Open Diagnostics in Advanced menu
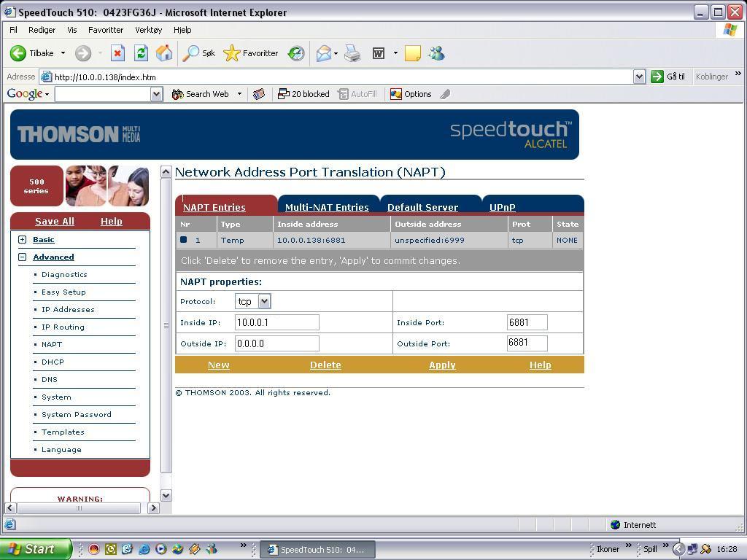The height and width of the screenshot is (560, 747). (64, 274)
